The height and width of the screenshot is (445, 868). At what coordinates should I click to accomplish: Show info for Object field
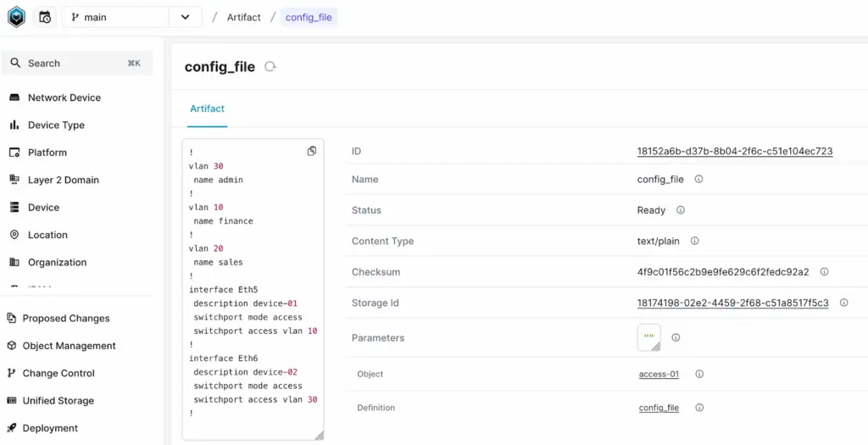point(699,374)
